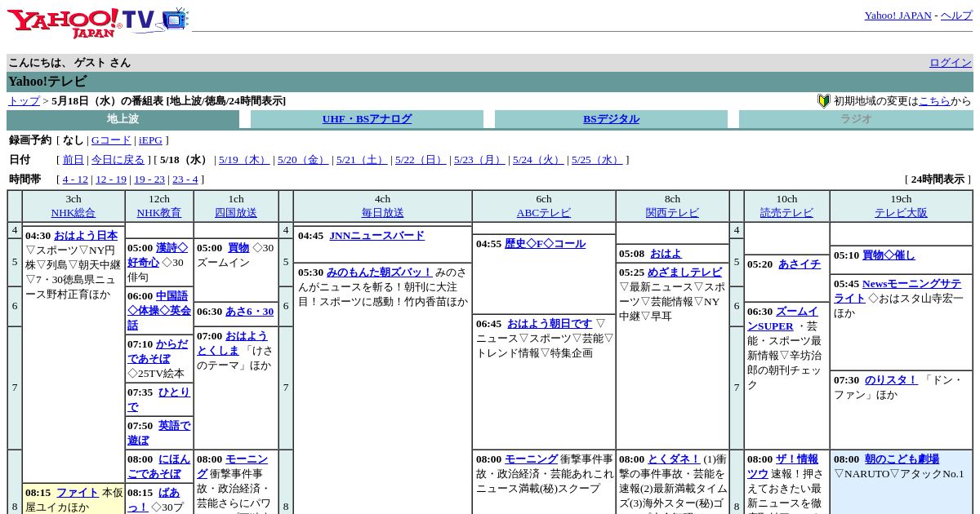Switch to BSデジタル tab
The width and height of the screenshot is (980, 514).
(x=611, y=119)
